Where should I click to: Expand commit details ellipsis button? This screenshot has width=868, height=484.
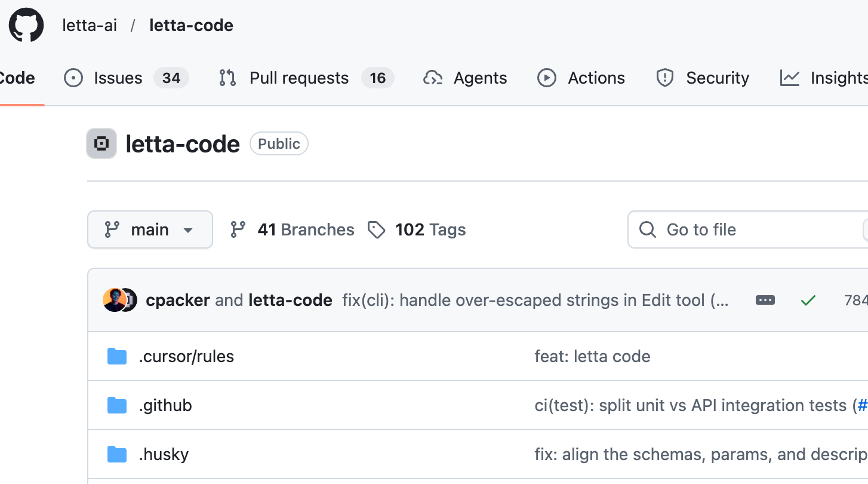(x=765, y=300)
